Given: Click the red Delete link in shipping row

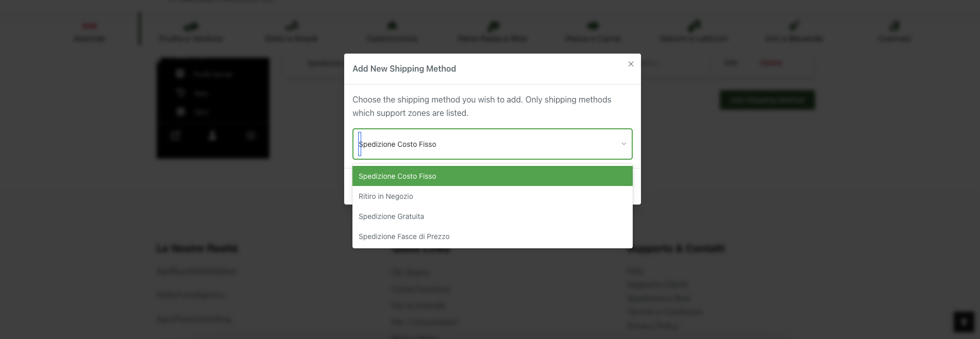Looking at the screenshot, I should [x=771, y=63].
